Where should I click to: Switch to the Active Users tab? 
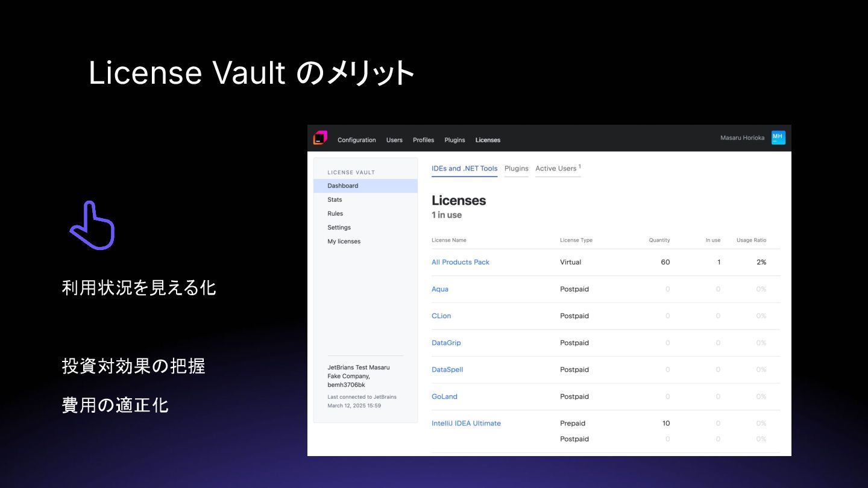[558, 168]
